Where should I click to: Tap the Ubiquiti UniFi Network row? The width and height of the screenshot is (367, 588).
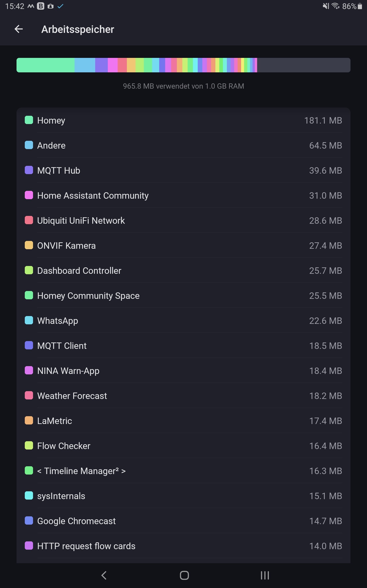[x=183, y=221]
